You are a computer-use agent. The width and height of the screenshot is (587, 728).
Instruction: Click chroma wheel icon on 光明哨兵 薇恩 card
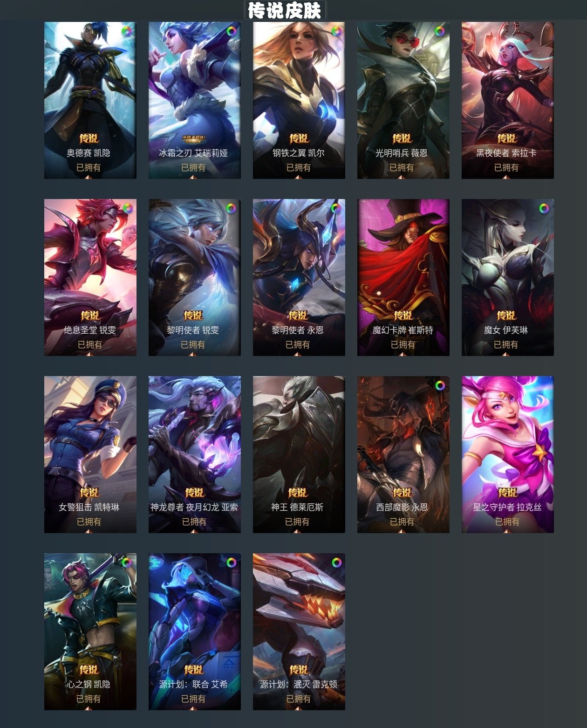pos(440,32)
